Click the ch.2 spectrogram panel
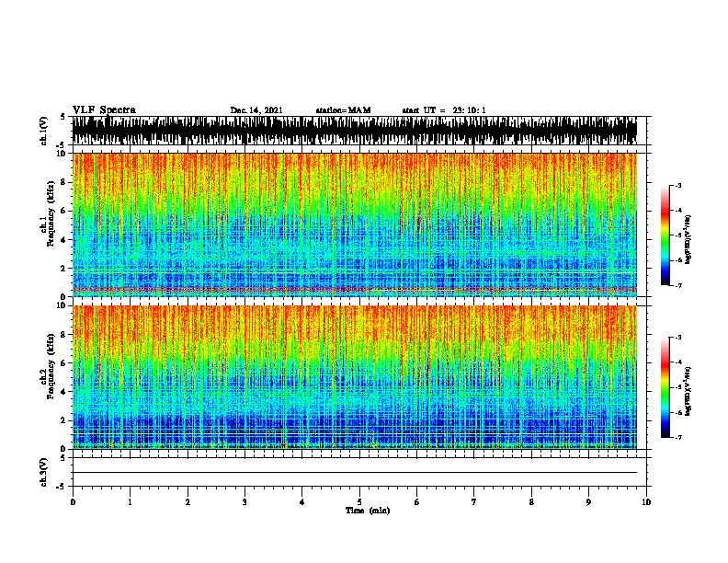Image resolution: width=728 pixels, height=563 pixels. tap(354, 377)
